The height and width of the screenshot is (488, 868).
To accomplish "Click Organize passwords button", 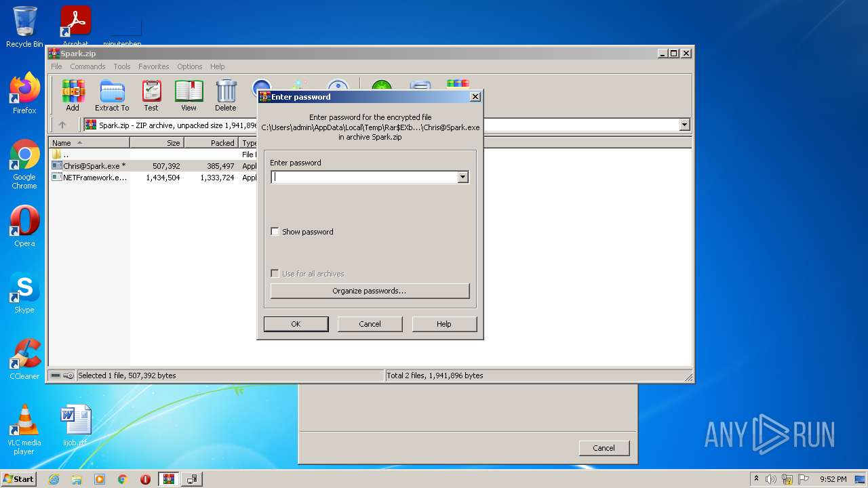I will [370, 291].
